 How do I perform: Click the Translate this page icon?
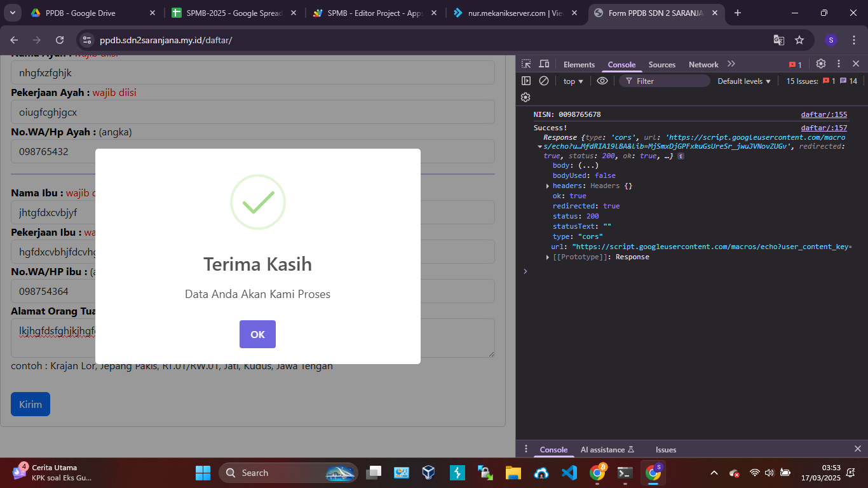pyautogui.click(x=778, y=40)
